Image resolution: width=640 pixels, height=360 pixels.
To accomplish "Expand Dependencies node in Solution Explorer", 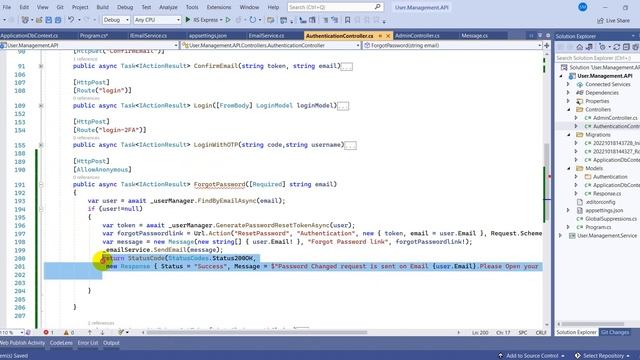I will 568,93.
